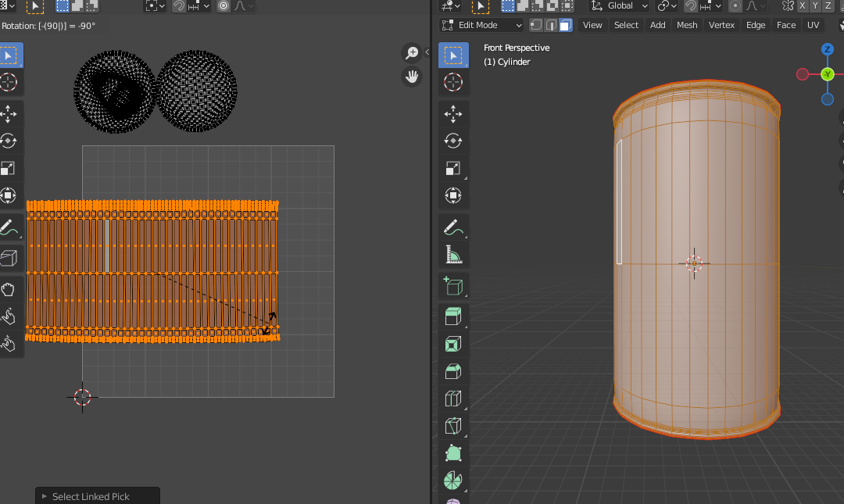The image size is (844, 504).
Task: Enable vertex select mode in 3D viewport
Action: click(x=536, y=25)
